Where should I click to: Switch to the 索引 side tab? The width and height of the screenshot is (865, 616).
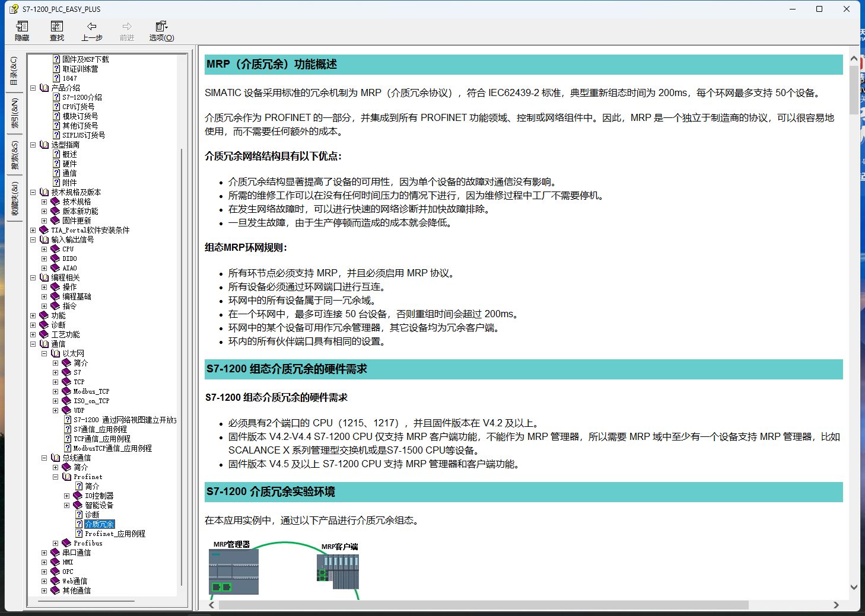(14, 113)
